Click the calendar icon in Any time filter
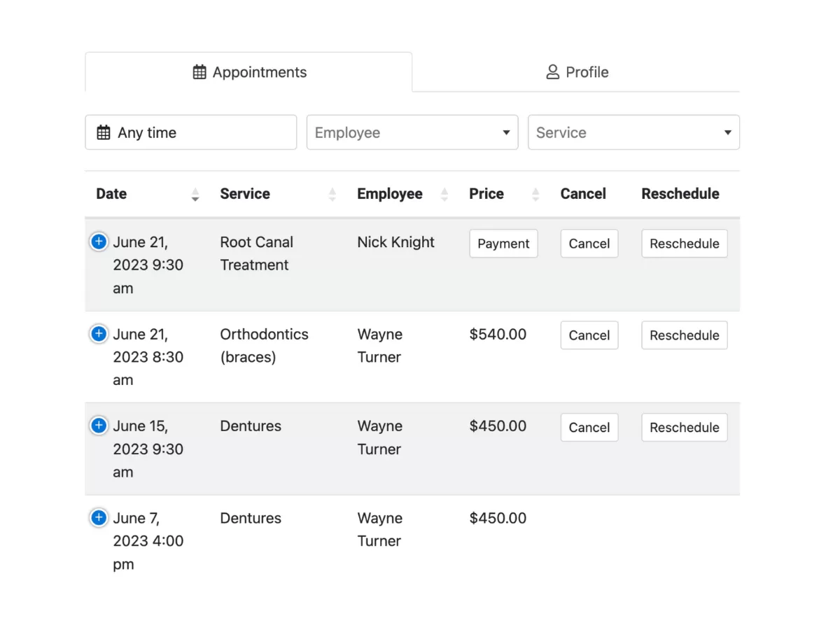Image resolution: width=840 pixels, height=630 pixels. 104,132
